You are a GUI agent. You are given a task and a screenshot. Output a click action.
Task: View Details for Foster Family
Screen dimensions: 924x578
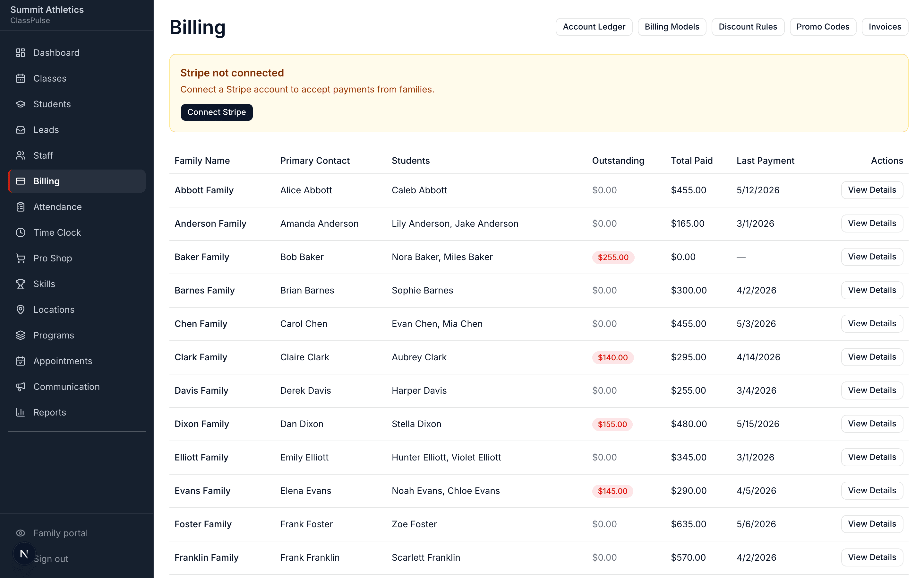pyautogui.click(x=872, y=524)
